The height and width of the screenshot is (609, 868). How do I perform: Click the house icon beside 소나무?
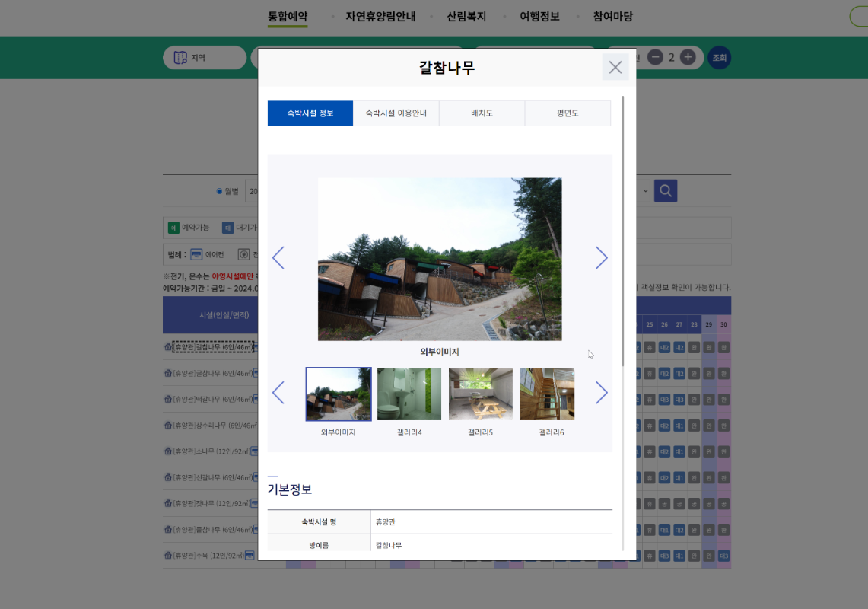[168, 451]
